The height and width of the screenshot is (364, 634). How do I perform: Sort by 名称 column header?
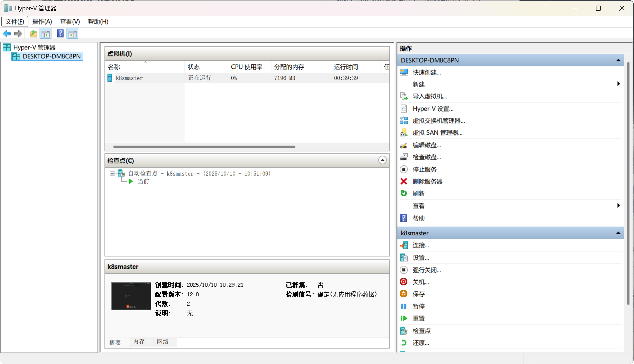[145, 67]
